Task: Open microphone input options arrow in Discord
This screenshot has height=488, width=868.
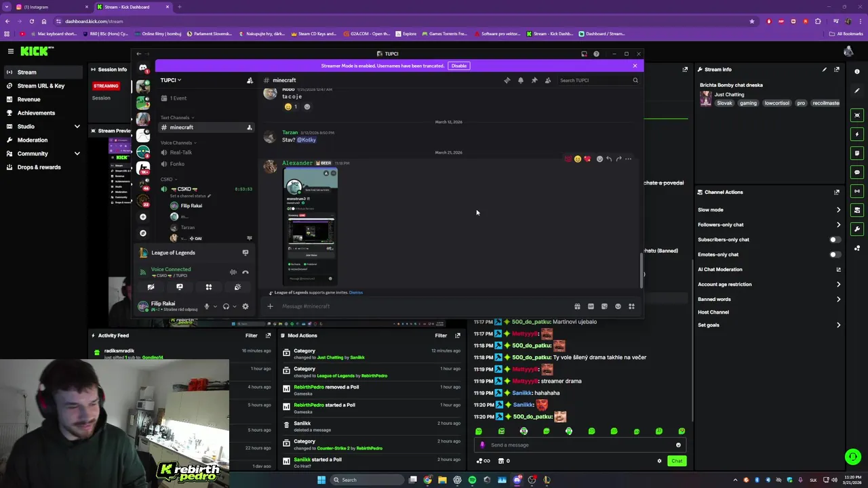Action: 215,306
